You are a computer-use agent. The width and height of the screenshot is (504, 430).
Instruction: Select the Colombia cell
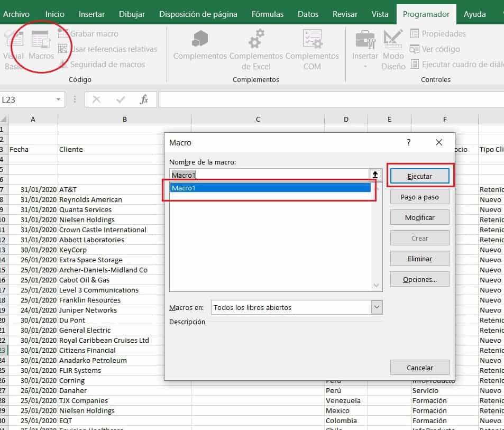pos(346,420)
